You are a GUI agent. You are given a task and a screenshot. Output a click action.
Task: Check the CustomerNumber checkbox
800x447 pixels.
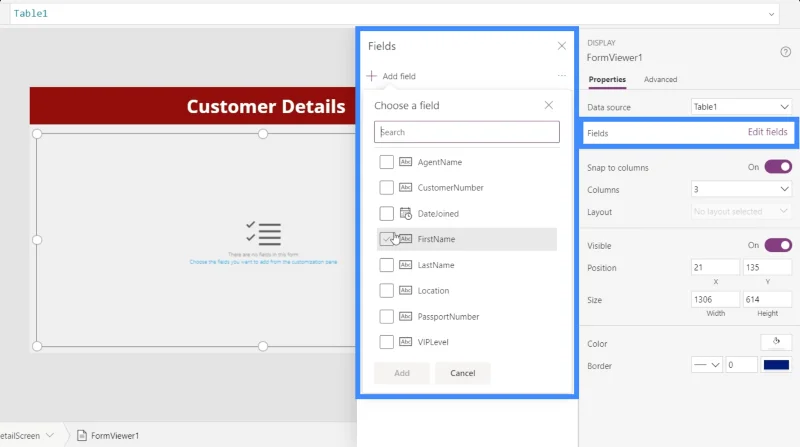coord(386,187)
